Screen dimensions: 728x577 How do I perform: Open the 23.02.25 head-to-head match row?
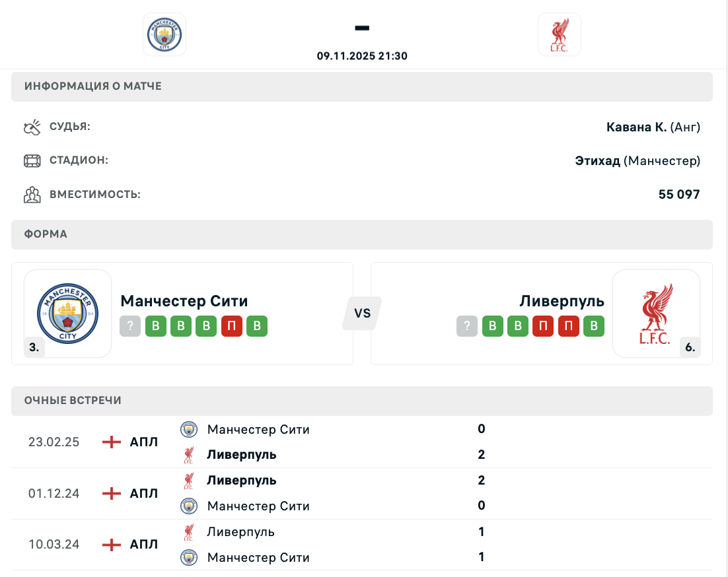(x=362, y=442)
